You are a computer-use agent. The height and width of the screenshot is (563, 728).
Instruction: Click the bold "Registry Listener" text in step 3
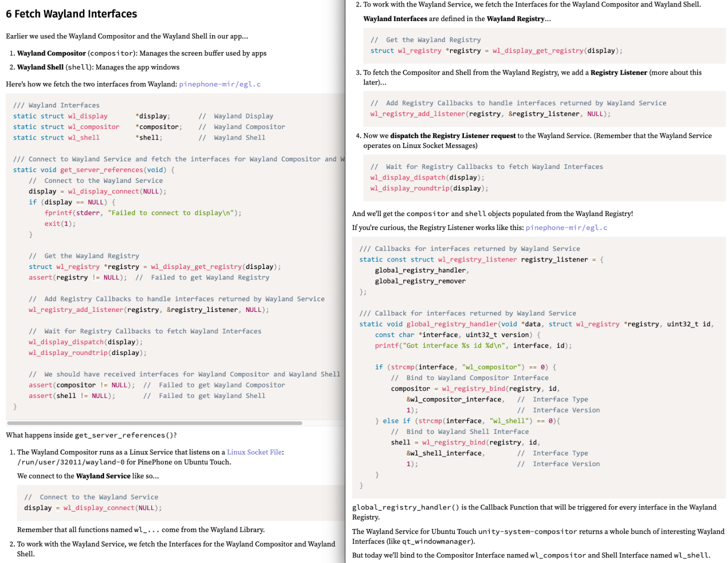[x=618, y=72]
